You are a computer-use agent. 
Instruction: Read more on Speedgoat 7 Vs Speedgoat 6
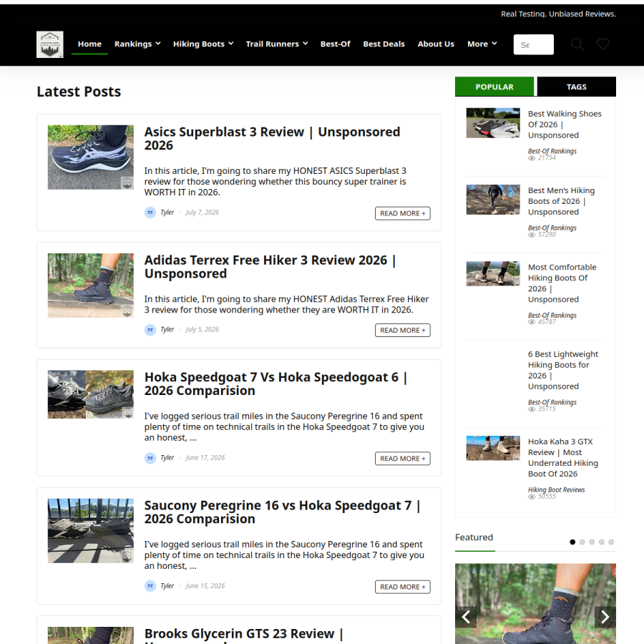[402, 459]
